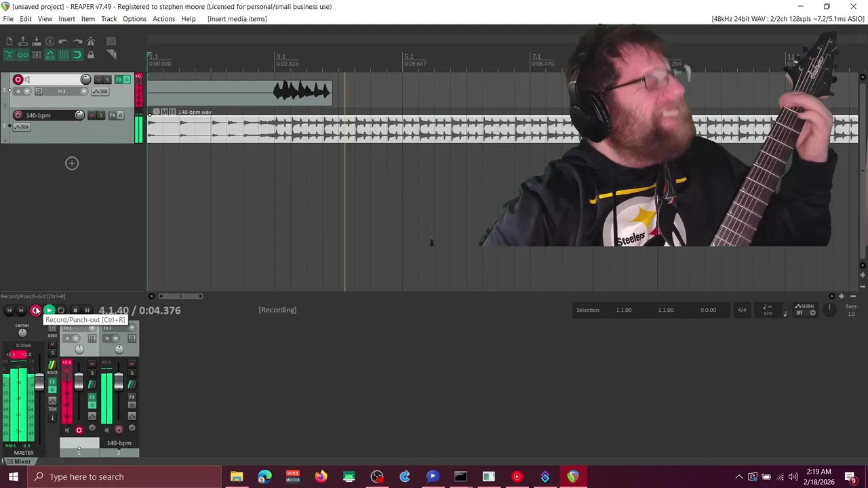Adjust the 140-bpm track volume knob
The image size is (868, 488).
pyautogui.click(x=79, y=115)
